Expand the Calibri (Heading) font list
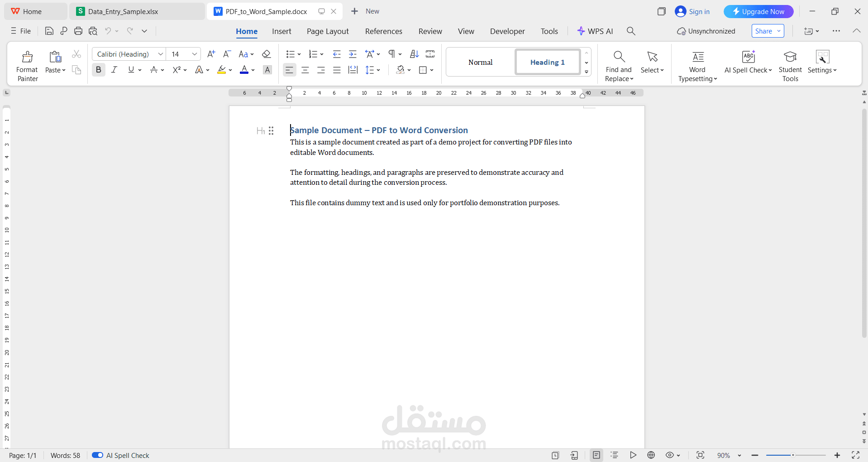The image size is (868, 462). point(160,54)
